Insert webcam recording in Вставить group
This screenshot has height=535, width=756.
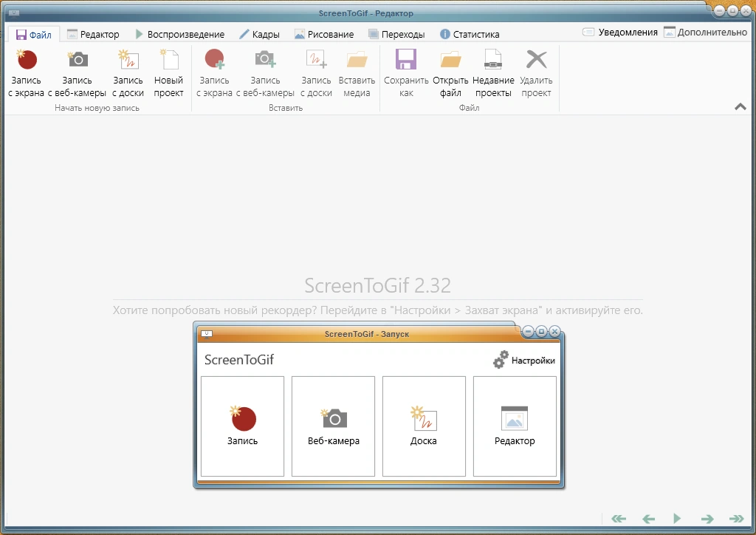click(x=265, y=73)
